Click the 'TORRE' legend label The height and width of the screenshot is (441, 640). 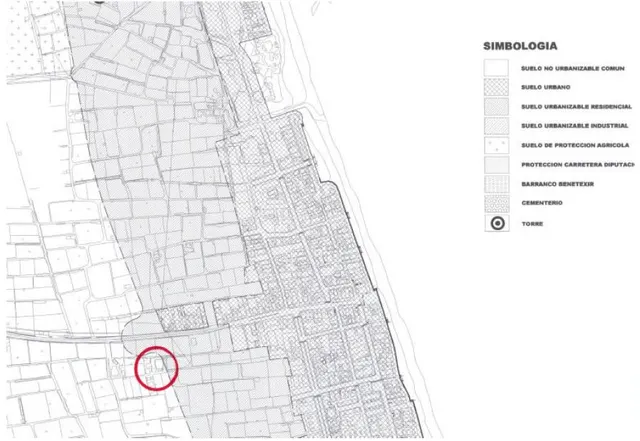pos(532,224)
